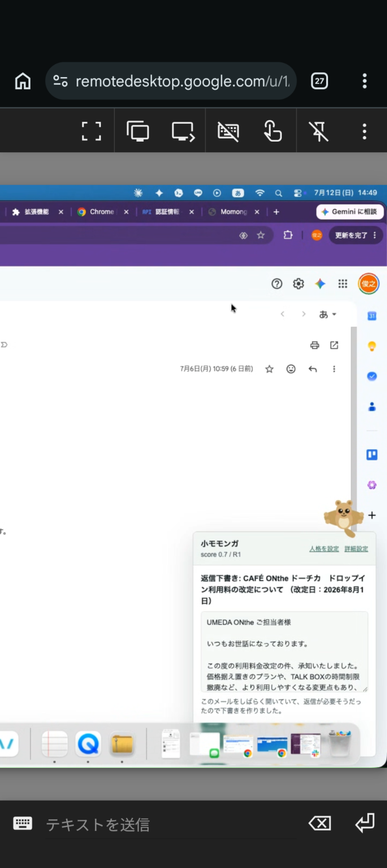Screen dimensions: 387x868
Task: Open the Japanese input source menu
Action: pyautogui.click(x=238, y=193)
